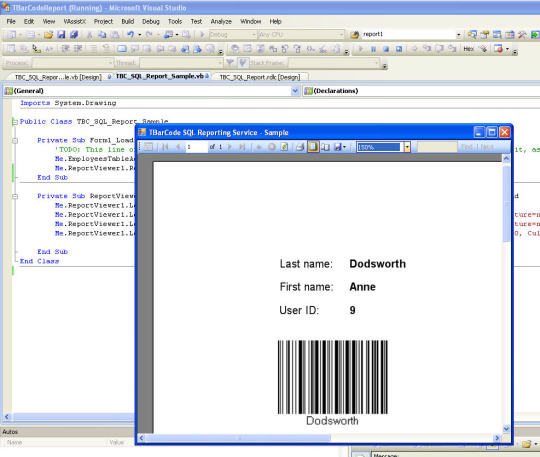Screen dimensions: 540x457
Task: Open the Breakpoints window icon
Action: click(x=498, y=49)
